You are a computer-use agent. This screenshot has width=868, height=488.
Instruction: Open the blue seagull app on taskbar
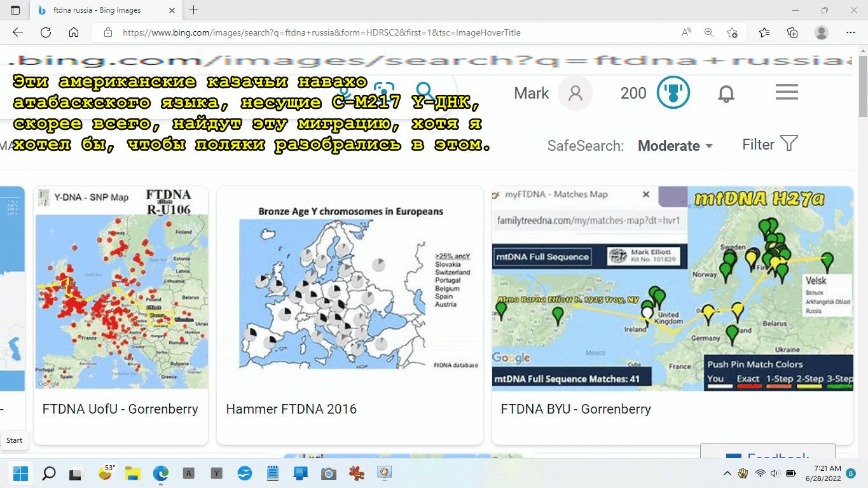point(245,473)
